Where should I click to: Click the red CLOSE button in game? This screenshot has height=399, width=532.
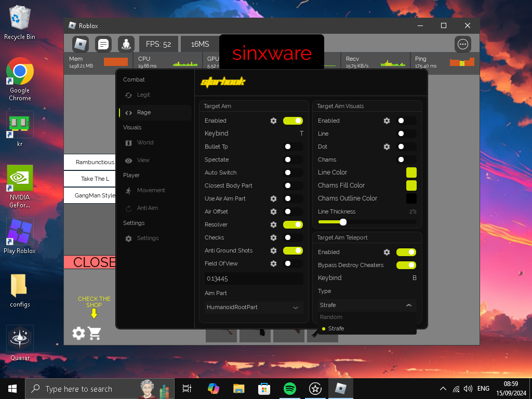pyautogui.click(x=90, y=262)
